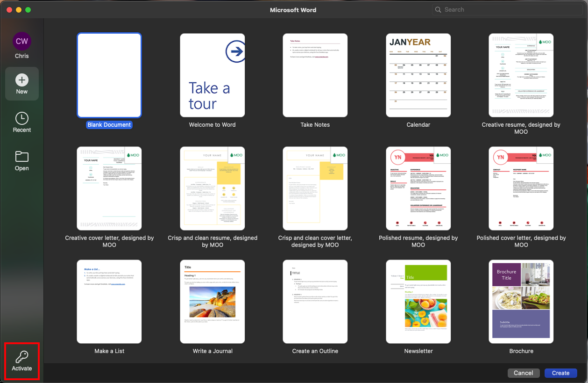Choose the Newsletter template

tap(418, 302)
